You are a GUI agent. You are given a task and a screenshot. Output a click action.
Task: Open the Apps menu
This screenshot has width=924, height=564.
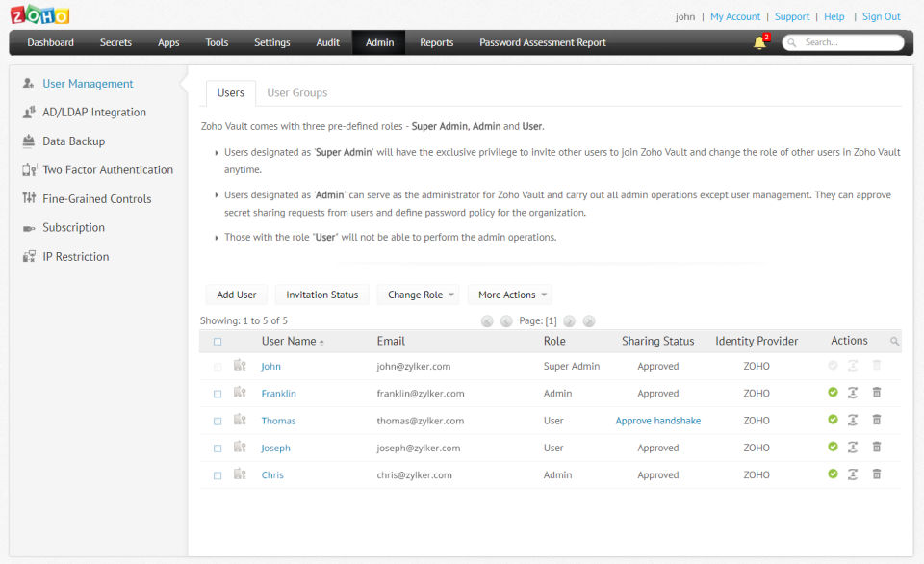pos(168,42)
